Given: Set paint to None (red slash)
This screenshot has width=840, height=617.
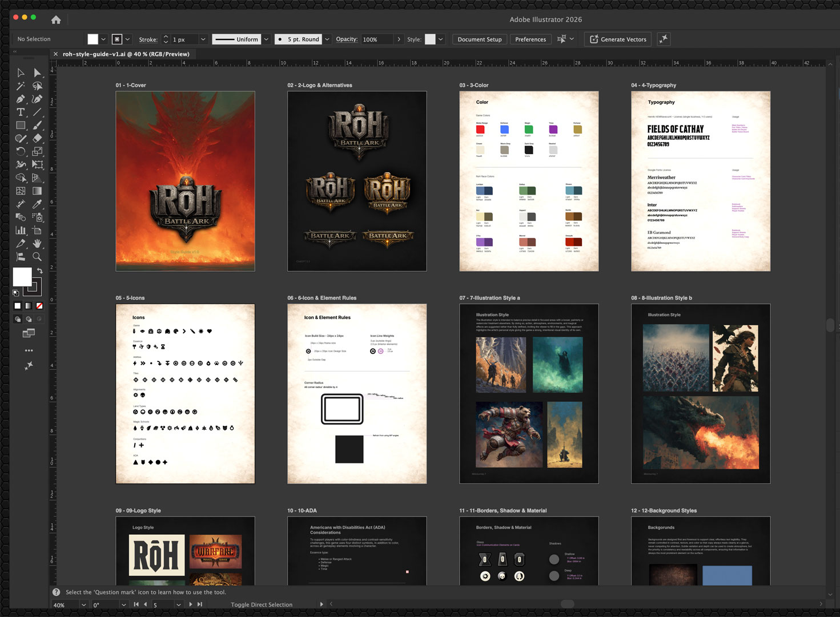Looking at the screenshot, I should [x=39, y=306].
